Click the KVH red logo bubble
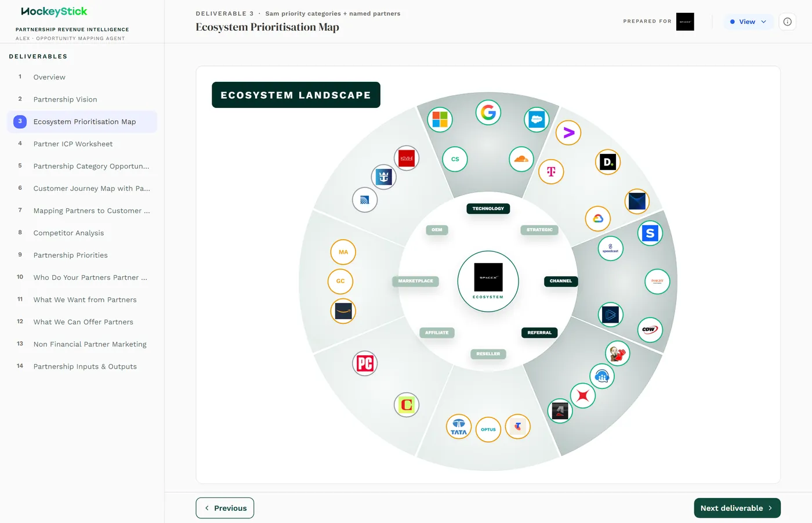 407,158
